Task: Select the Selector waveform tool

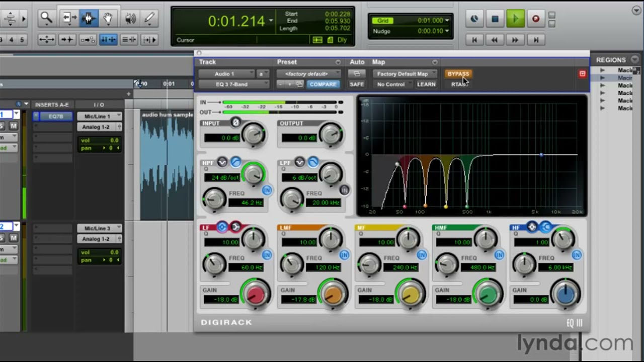Action: coord(88,19)
